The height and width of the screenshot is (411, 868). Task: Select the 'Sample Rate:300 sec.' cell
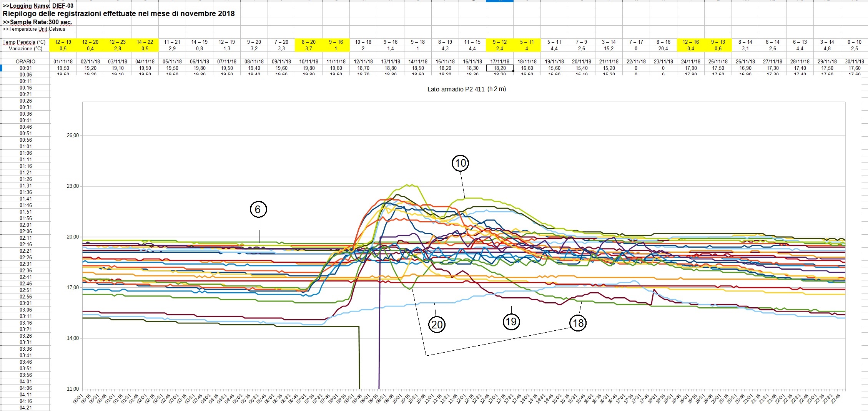37,22
